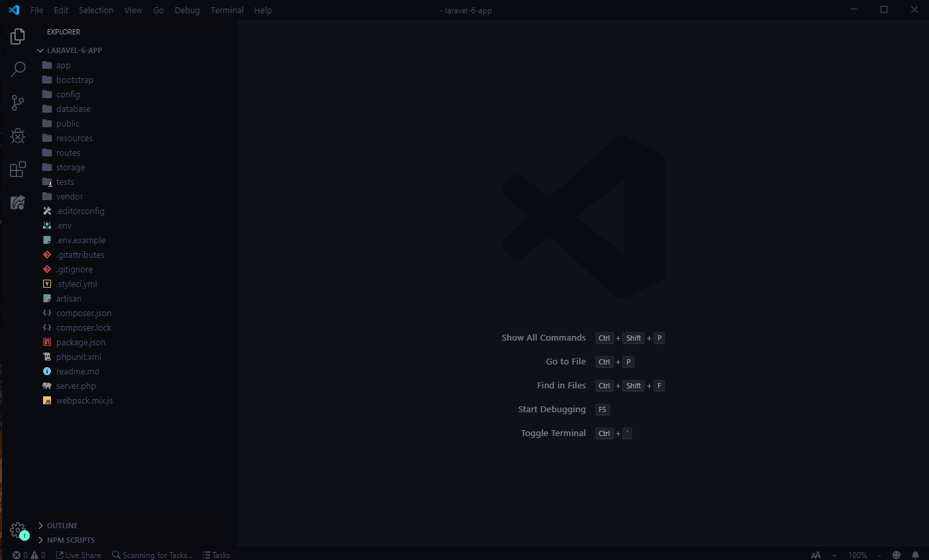The height and width of the screenshot is (560, 929).
Task: Click the Explorer icon in the Activity Bar
Action: pyautogui.click(x=18, y=36)
